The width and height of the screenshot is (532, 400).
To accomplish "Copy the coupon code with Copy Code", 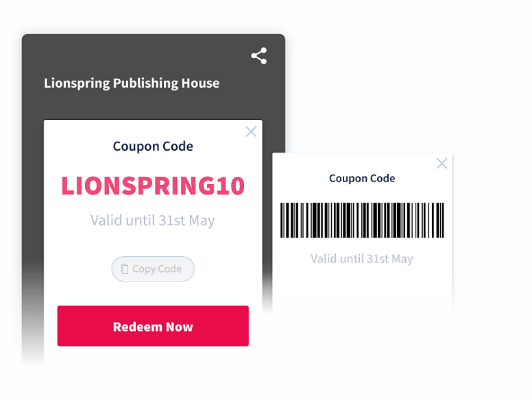I will (x=153, y=268).
